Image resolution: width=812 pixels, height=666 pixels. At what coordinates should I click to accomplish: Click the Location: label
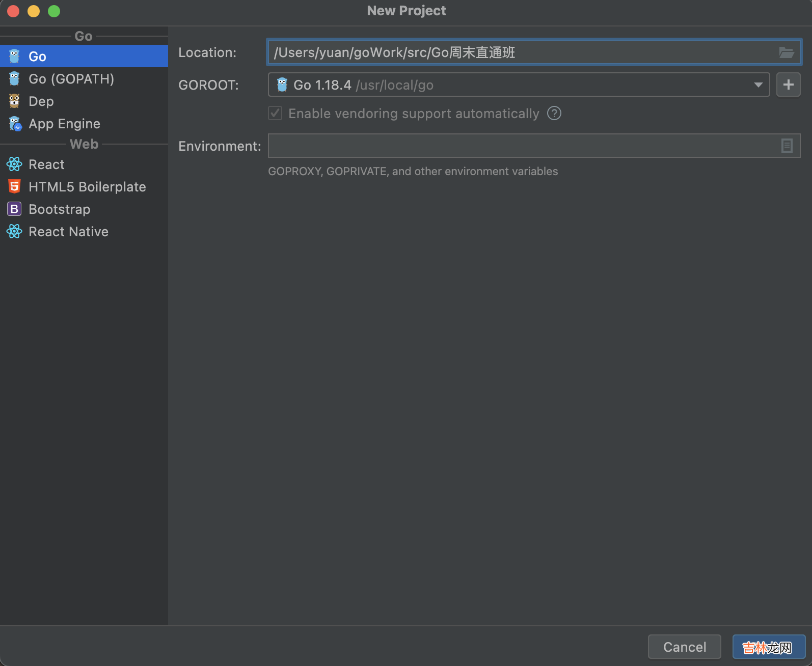coord(207,52)
